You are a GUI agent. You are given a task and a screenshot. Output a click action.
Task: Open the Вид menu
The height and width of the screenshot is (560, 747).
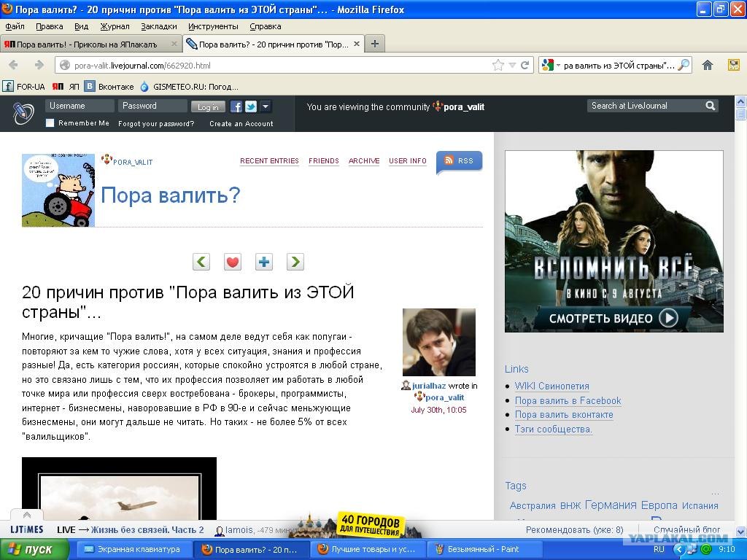82,26
